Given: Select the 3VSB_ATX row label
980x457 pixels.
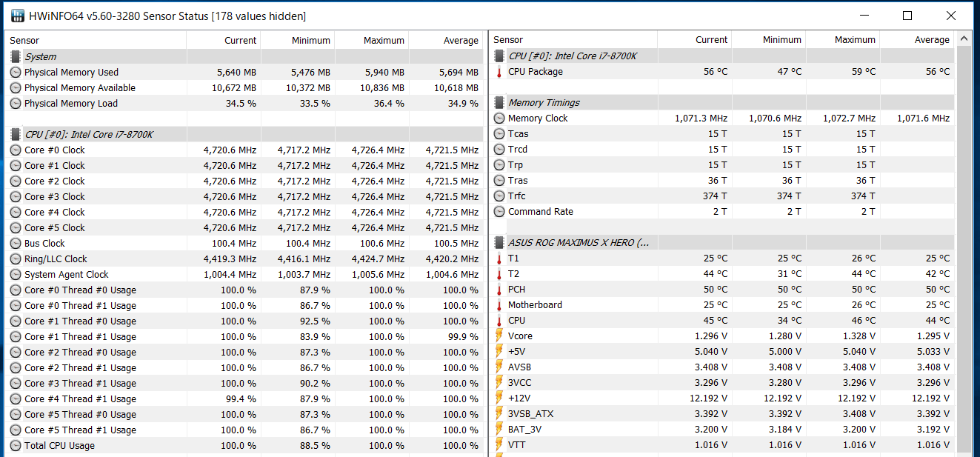Looking at the screenshot, I should (530, 413).
